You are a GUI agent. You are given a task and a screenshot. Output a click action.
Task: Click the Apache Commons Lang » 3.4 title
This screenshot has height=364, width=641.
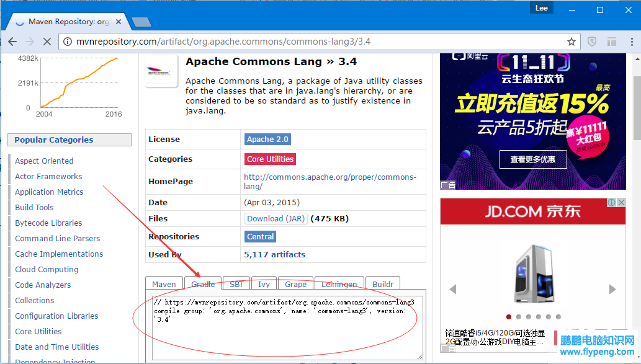tap(271, 61)
